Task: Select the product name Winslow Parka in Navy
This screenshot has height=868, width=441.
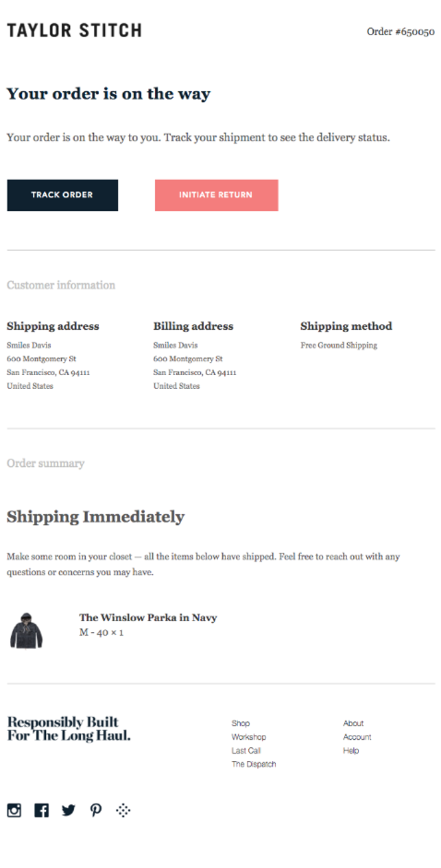Action: (x=148, y=617)
